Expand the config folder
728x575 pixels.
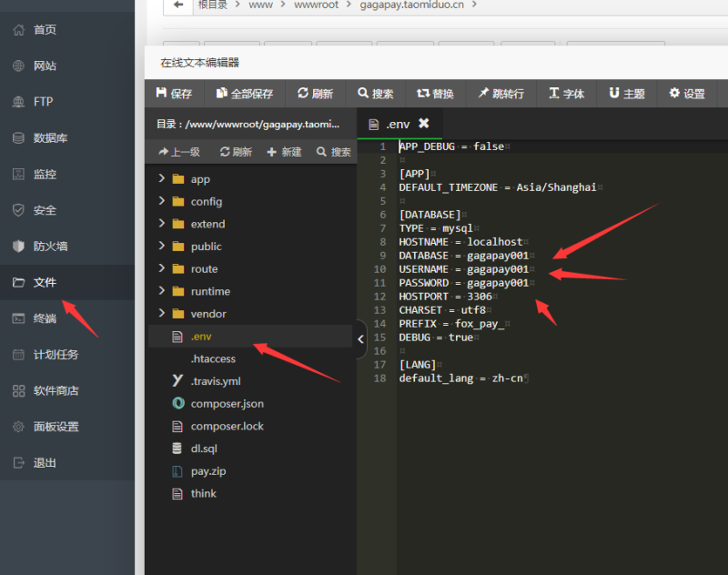[162, 200]
